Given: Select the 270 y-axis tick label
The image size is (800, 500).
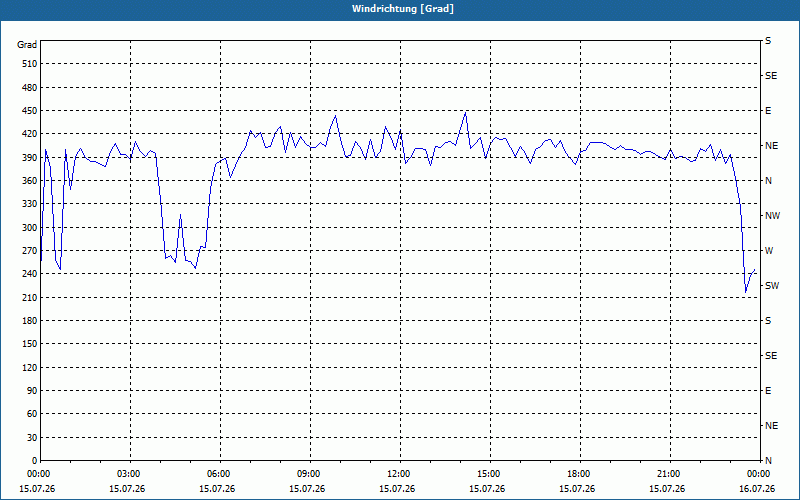Looking at the screenshot, I should point(30,251).
